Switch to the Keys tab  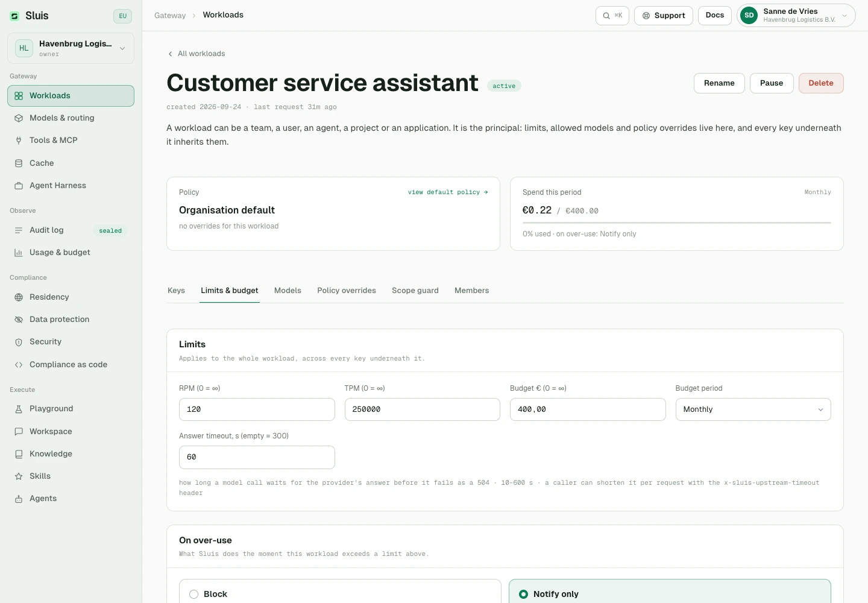176,291
